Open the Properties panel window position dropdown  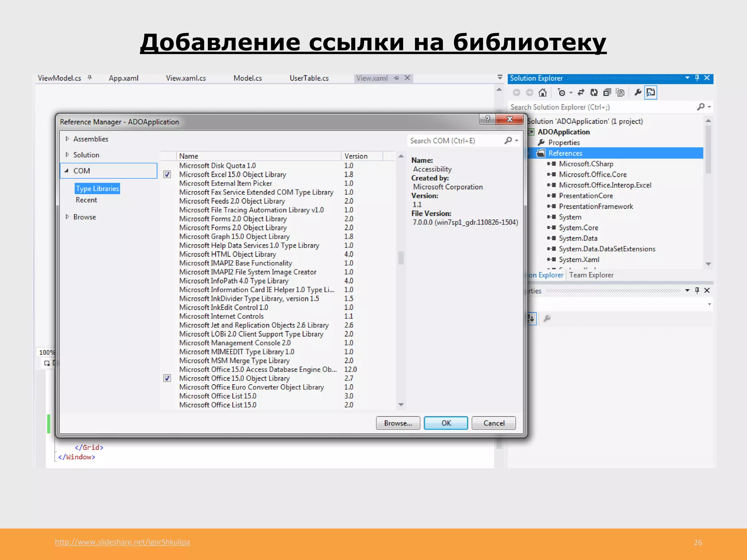(687, 291)
